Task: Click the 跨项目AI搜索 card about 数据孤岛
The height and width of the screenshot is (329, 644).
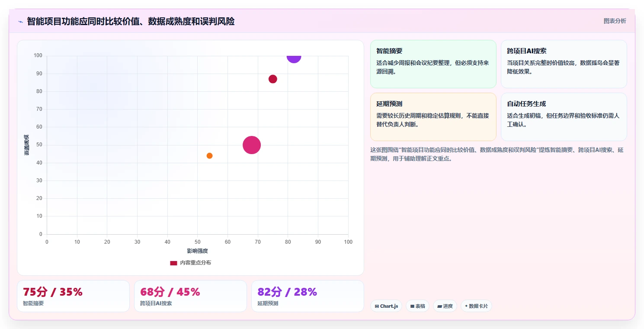Action: click(564, 64)
